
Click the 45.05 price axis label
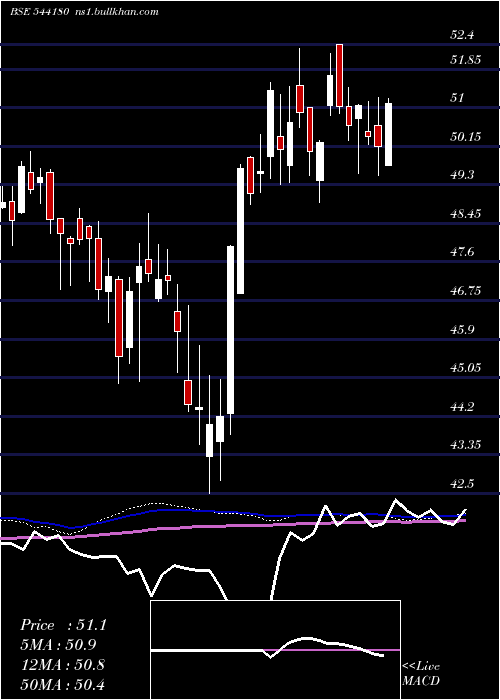pyautogui.click(x=466, y=368)
